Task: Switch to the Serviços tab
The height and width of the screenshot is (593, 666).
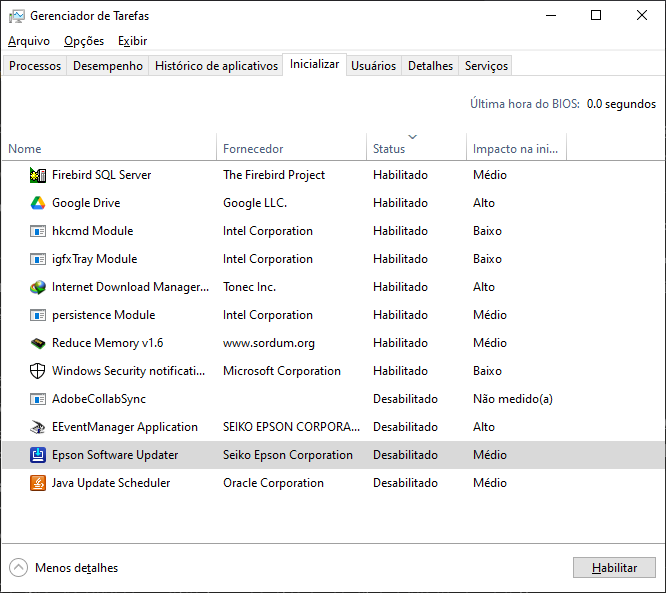Action: [x=486, y=66]
